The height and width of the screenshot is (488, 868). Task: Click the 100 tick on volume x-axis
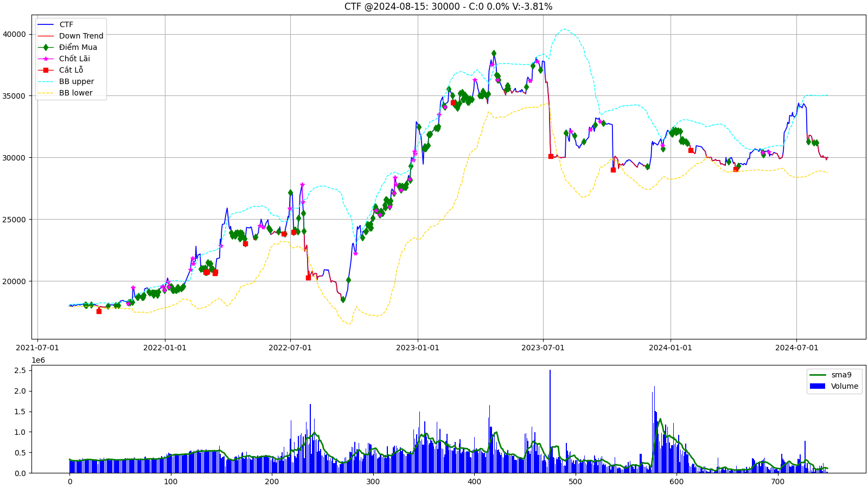point(171,481)
